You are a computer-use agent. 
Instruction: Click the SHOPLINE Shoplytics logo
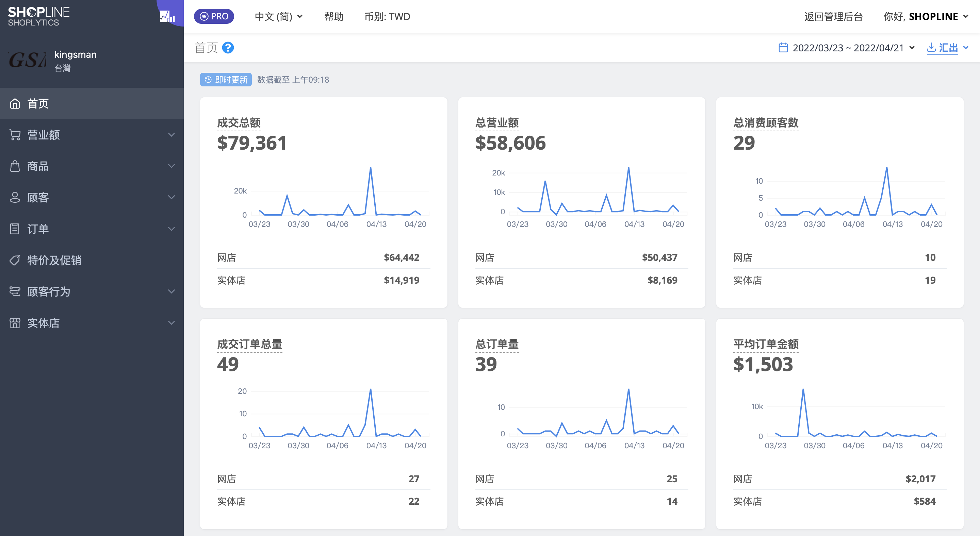pos(39,16)
